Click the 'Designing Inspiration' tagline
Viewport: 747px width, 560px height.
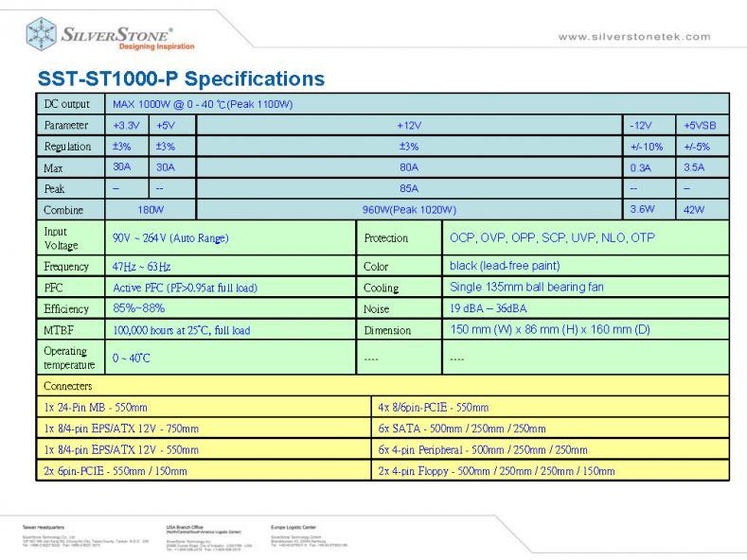tap(157, 46)
